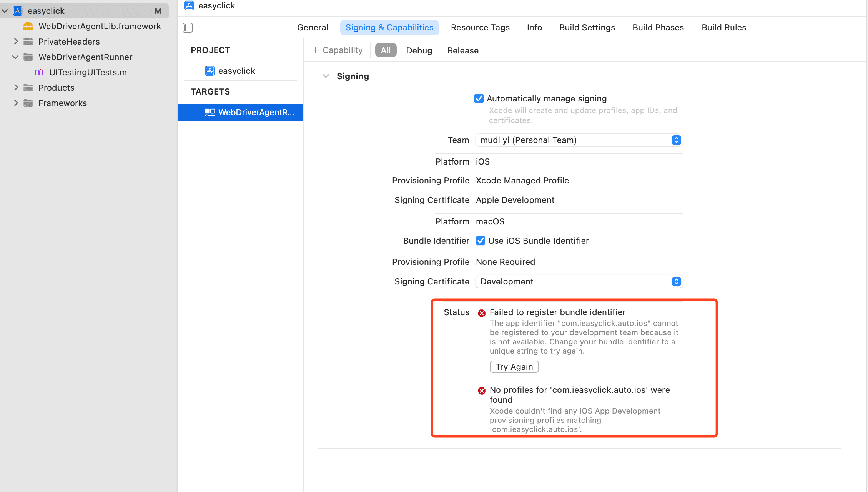The height and width of the screenshot is (492, 868).
Task: Add a new Capability
Action: (x=337, y=50)
